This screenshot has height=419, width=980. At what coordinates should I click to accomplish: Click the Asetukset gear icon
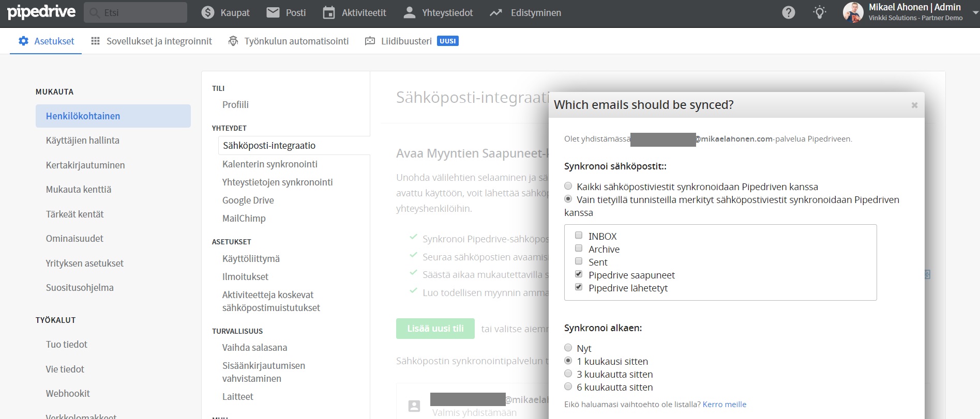tap(23, 41)
